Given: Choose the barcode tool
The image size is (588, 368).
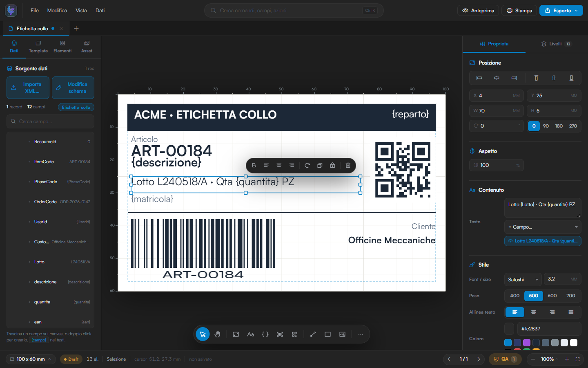Looking at the screenshot, I should click(280, 334).
